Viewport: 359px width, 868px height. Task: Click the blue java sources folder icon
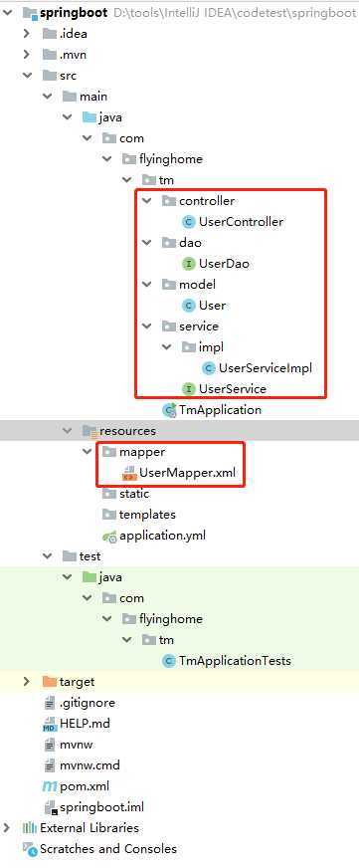[90, 117]
